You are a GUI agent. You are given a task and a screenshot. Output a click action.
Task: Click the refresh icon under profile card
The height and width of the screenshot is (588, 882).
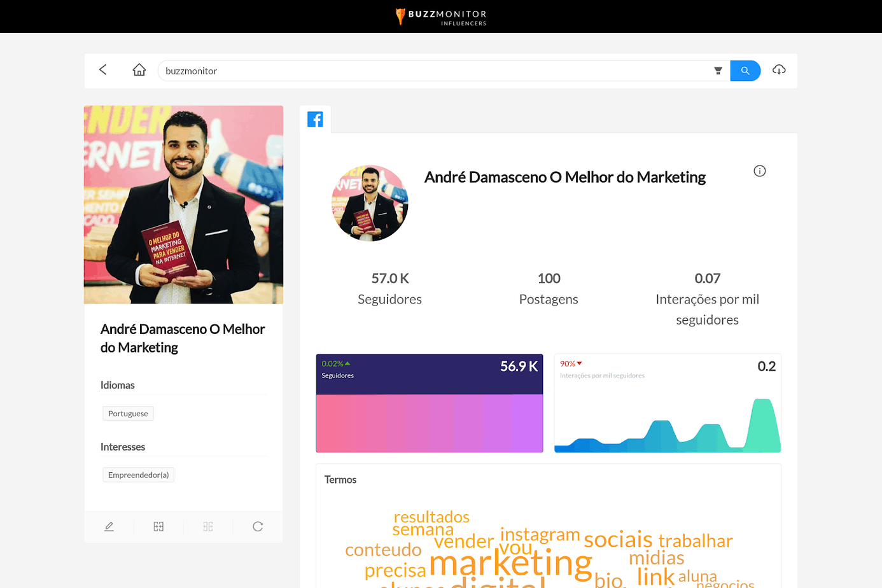pos(258,526)
